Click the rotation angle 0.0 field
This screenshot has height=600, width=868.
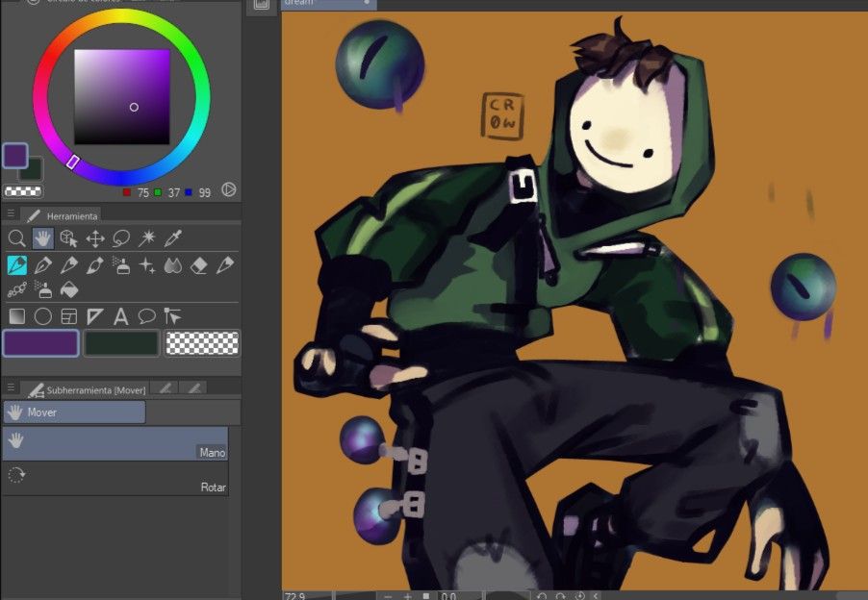pyautogui.click(x=459, y=595)
